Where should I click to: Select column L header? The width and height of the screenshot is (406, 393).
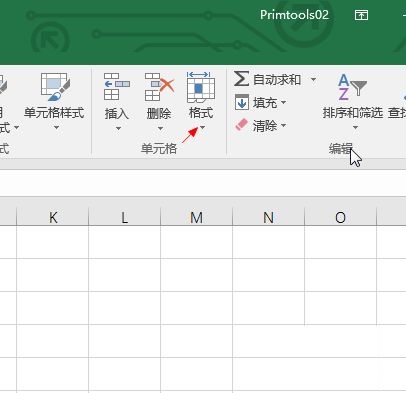tap(124, 217)
